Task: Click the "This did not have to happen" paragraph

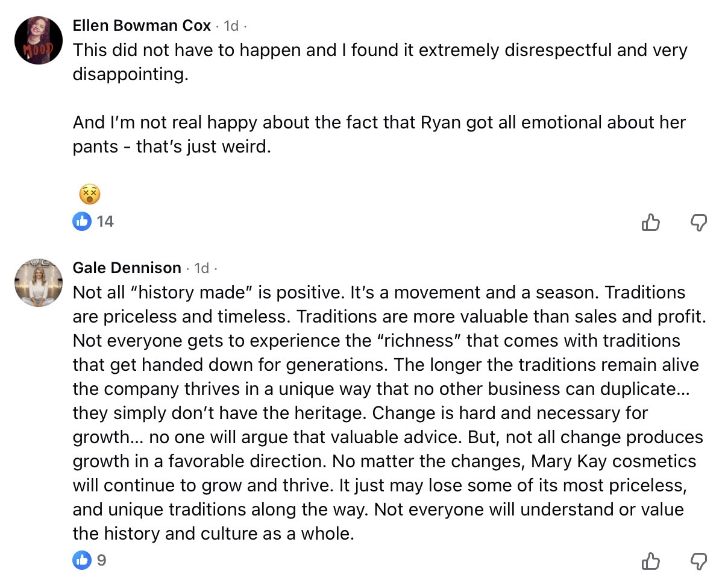Action: pos(380,61)
